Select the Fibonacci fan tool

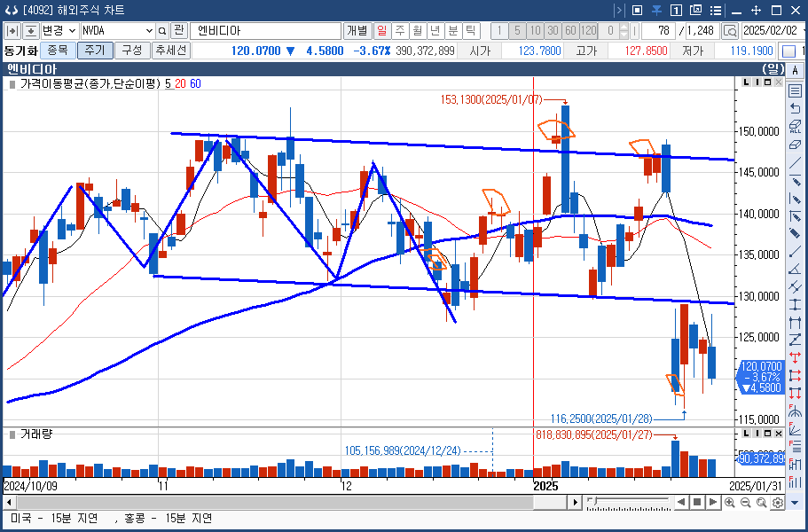(795, 428)
